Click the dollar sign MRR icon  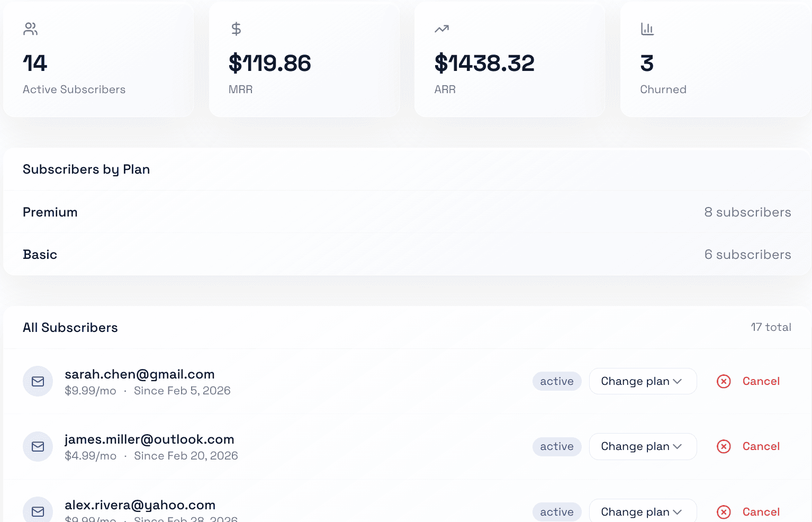(x=236, y=29)
